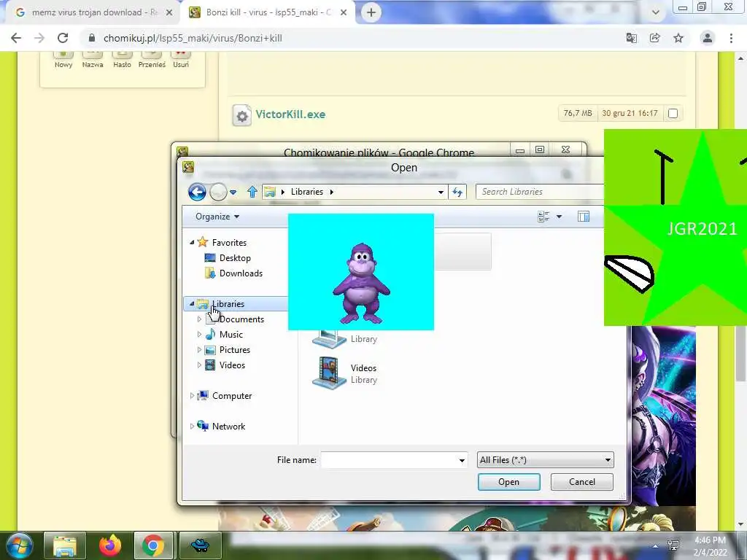Close the memz virus trojan download tab
Screen dimensions: 747x560
(x=169, y=13)
